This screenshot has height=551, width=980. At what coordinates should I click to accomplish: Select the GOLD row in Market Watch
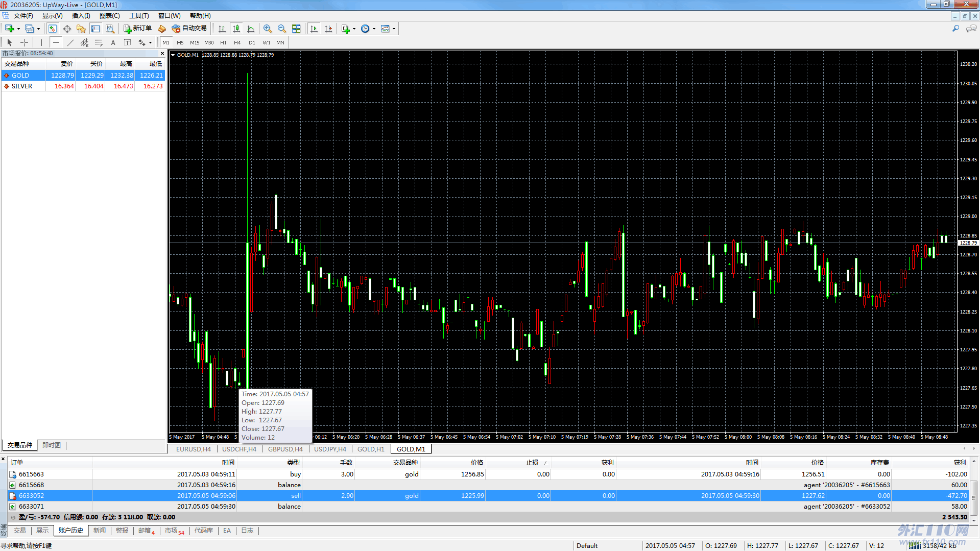(83, 75)
